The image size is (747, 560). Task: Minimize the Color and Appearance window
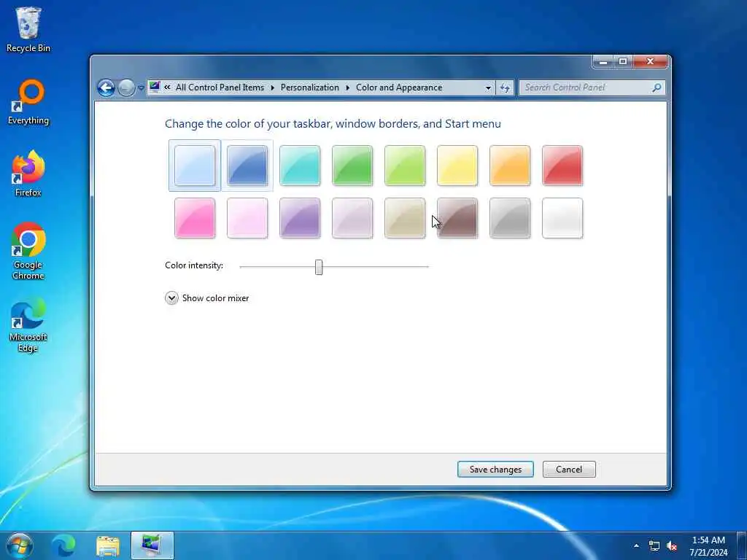(x=603, y=62)
